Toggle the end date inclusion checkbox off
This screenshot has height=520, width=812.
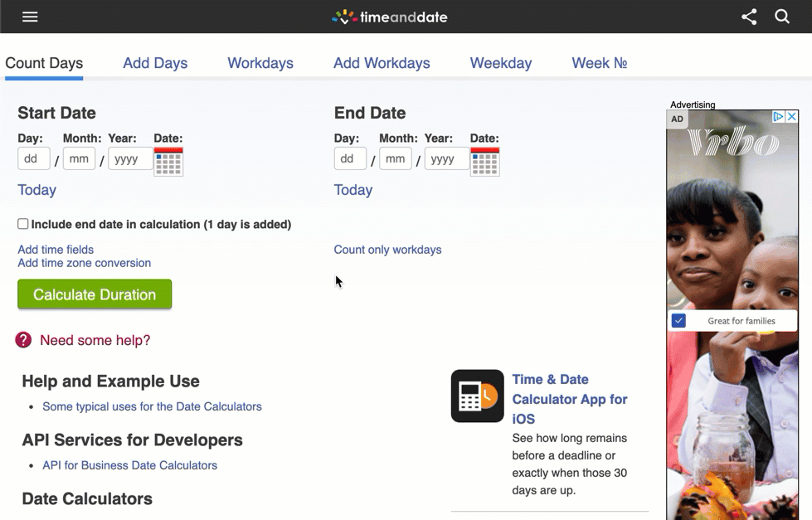(22, 224)
